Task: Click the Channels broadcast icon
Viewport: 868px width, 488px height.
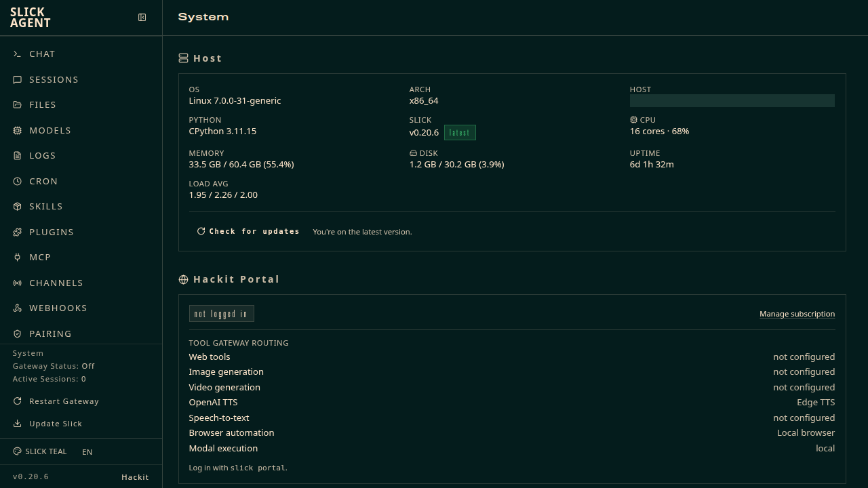Action: (x=17, y=283)
